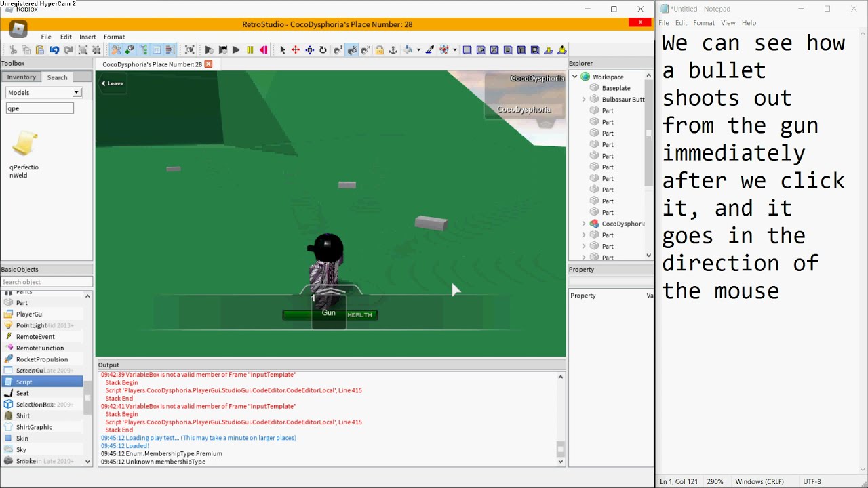The image size is (868, 488).
Task: Click the Anchor tool icon
Action: [x=393, y=49]
